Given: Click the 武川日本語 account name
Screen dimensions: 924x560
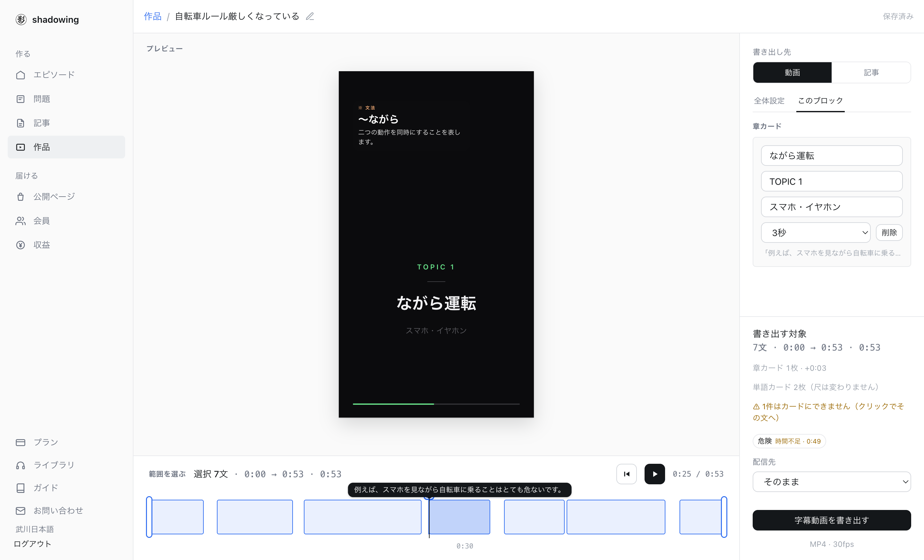Looking at the screenshot, I should (x=35, y=529).
